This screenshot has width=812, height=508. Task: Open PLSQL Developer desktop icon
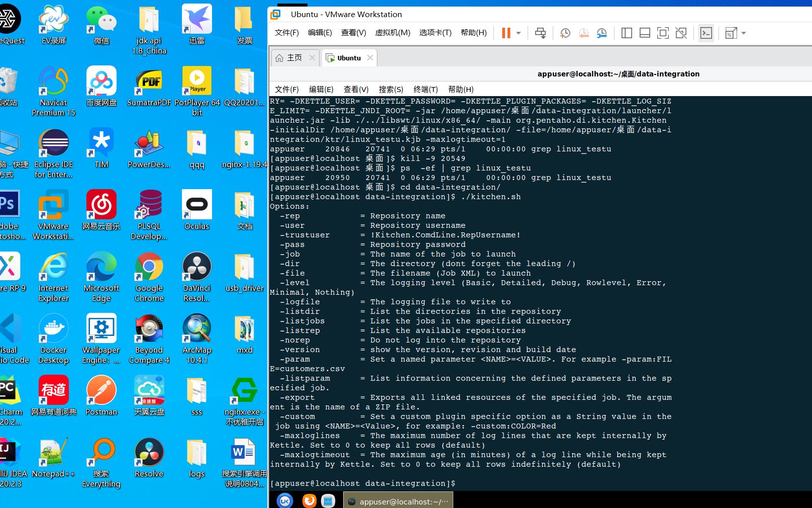pyautogui.click(x=149, y=215)
